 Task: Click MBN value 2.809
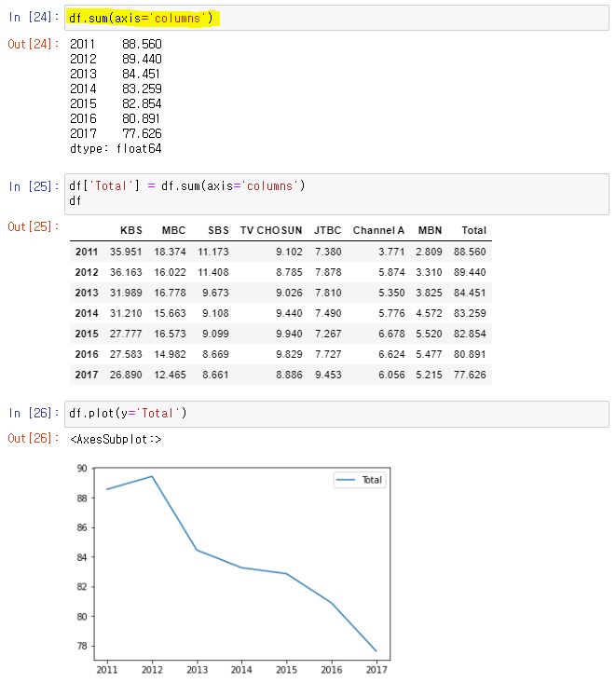(429, 252)
